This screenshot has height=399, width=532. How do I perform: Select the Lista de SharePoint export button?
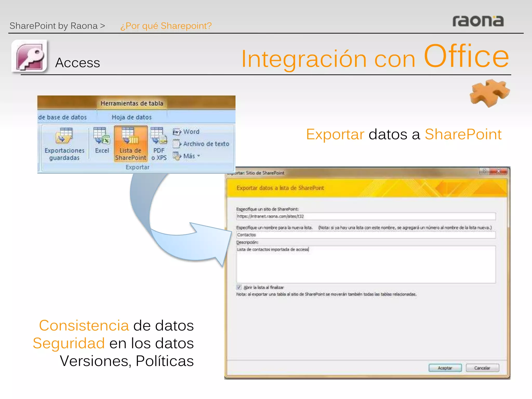click(x=131, y=144)
